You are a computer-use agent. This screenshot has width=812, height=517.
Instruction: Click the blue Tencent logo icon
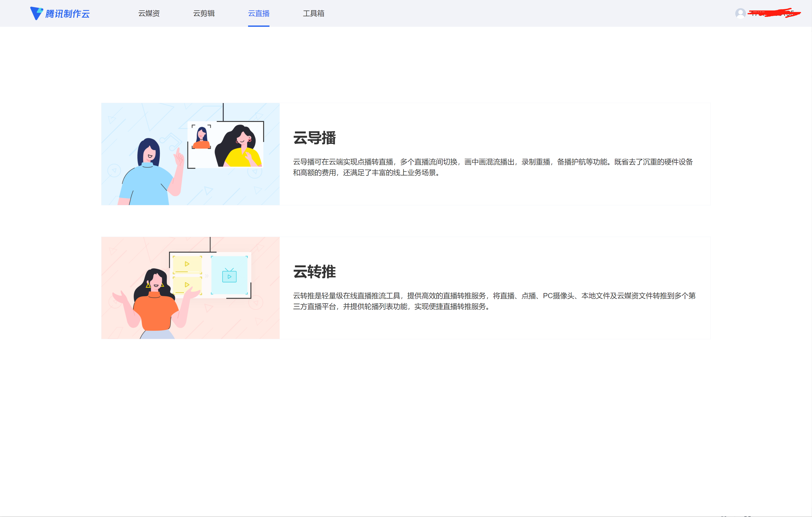tap(36, 13)
